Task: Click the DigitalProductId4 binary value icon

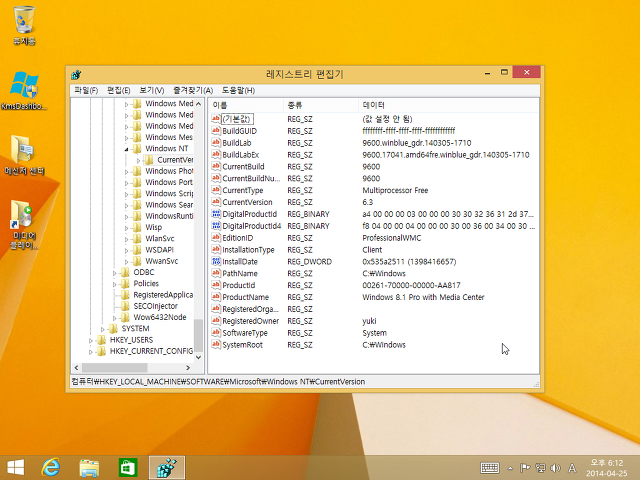Action: click(x=216, y=225)
